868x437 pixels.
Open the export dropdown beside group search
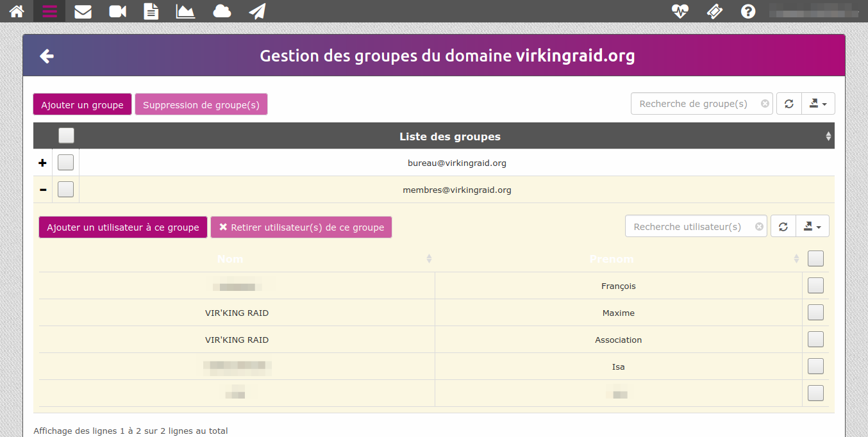click(818, 104)
